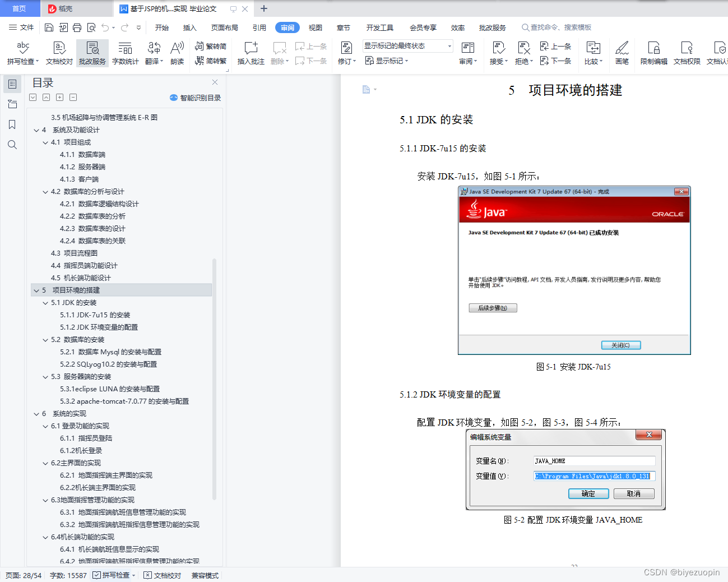Open a new document tab with plus

(x=264, y=8)
